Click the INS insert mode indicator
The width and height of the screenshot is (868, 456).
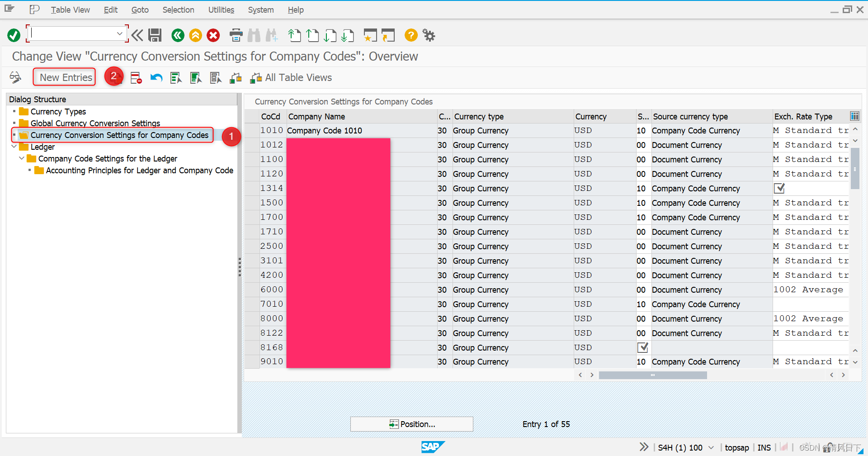[764, 447]
